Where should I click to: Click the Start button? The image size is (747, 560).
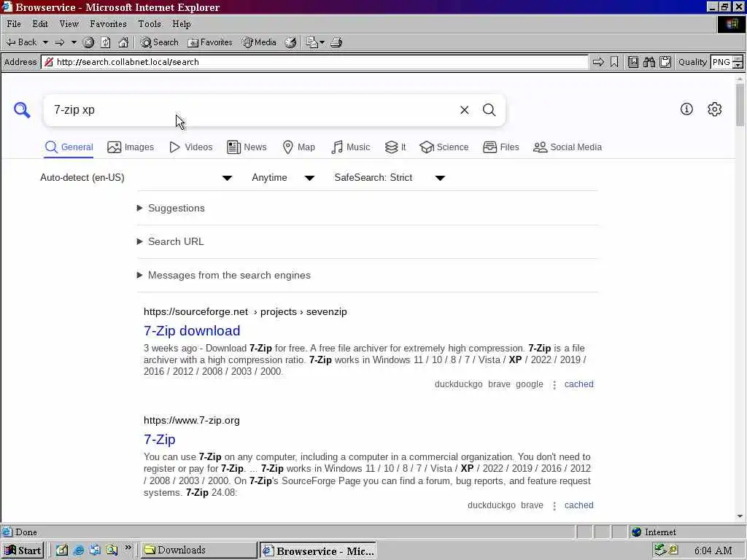pos(23,551)
